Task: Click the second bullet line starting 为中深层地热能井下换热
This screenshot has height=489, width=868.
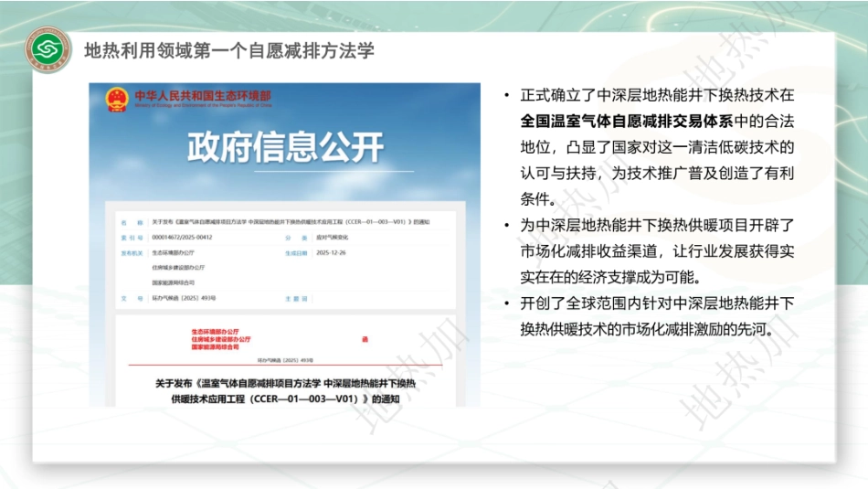Action: tap(657, 226)
